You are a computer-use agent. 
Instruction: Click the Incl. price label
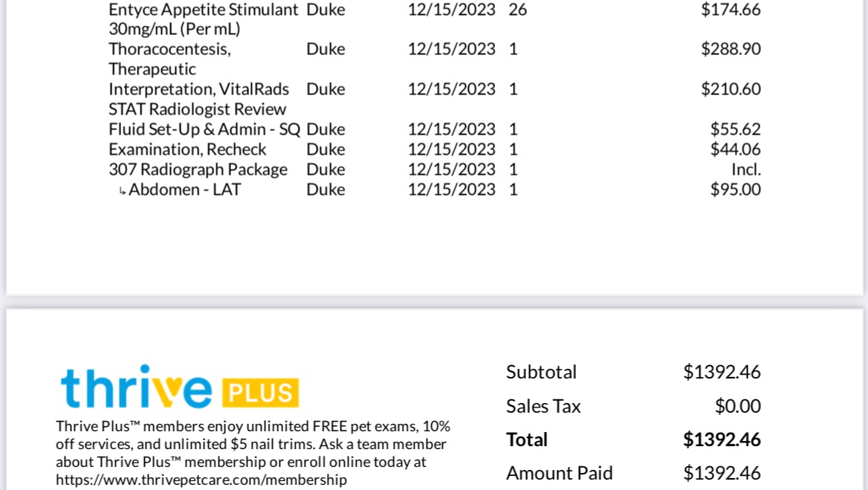point(746,170)
